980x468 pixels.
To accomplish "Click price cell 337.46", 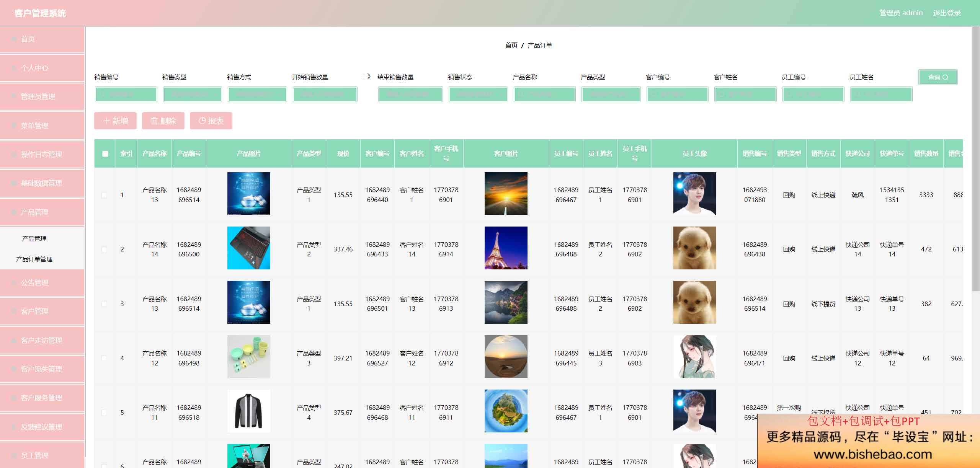I will pyautogui.click(x=343, y=249).
